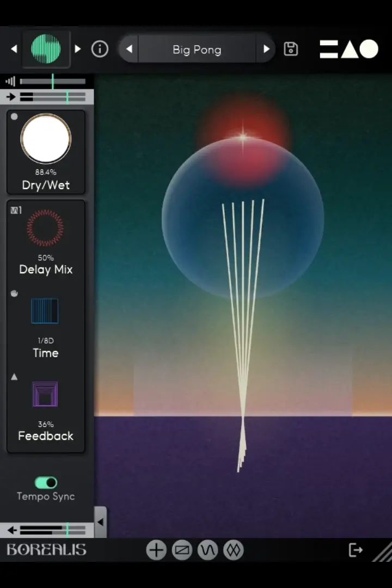Click the white Dry/Wet knob
The width and height of the screenshot is (392, 588).
pyautogui.click(x=46, y=139)
